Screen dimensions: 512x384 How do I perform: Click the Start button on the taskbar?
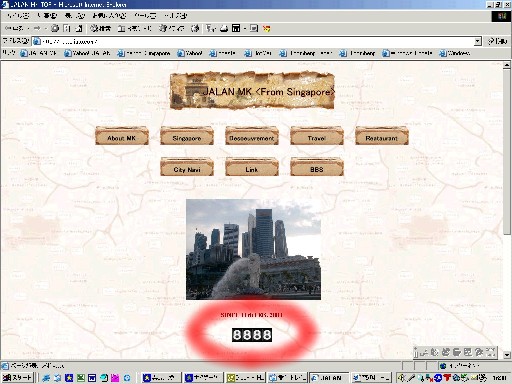tap(17, 378)
